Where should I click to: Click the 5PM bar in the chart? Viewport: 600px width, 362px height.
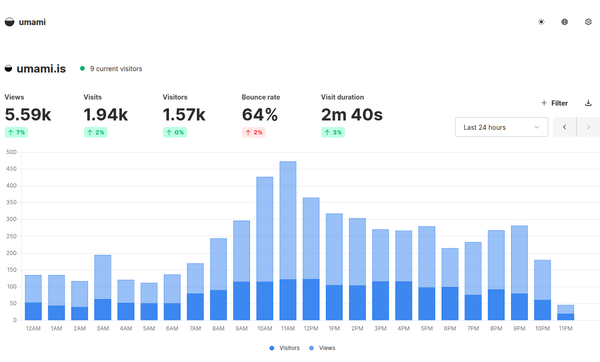coord(427,273)
